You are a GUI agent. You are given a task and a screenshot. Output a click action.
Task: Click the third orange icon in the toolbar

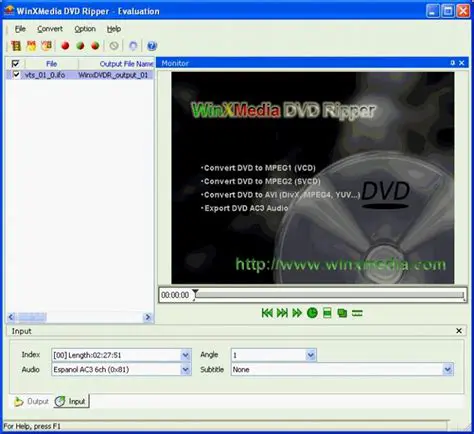click(46, 46)
